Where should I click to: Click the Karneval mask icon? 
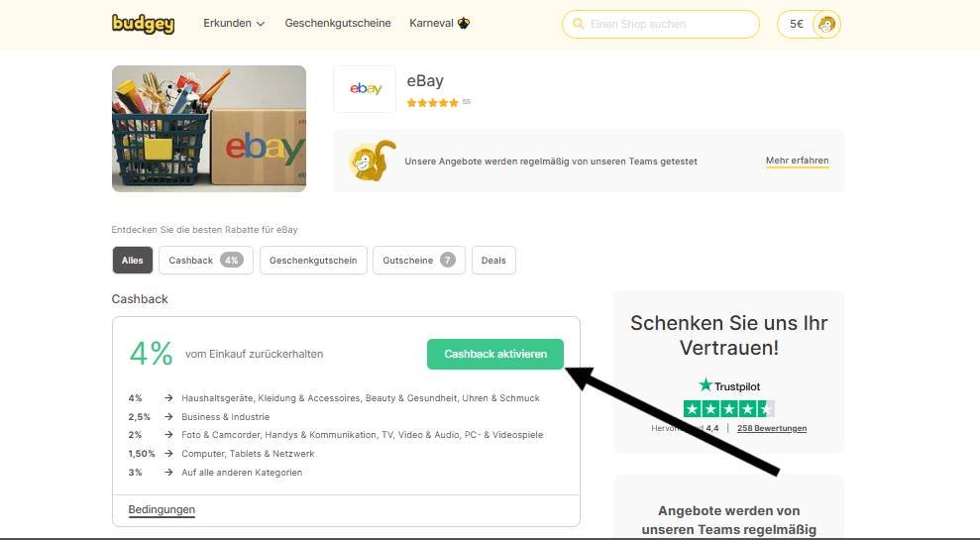(463, 23)
